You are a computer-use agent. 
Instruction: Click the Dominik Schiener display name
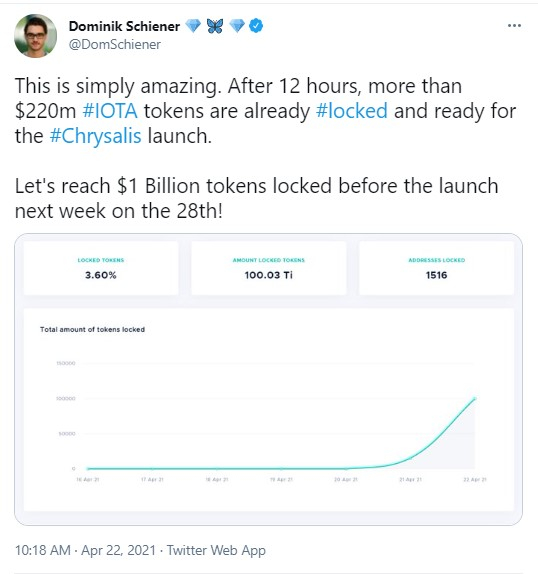pos(124,26)
